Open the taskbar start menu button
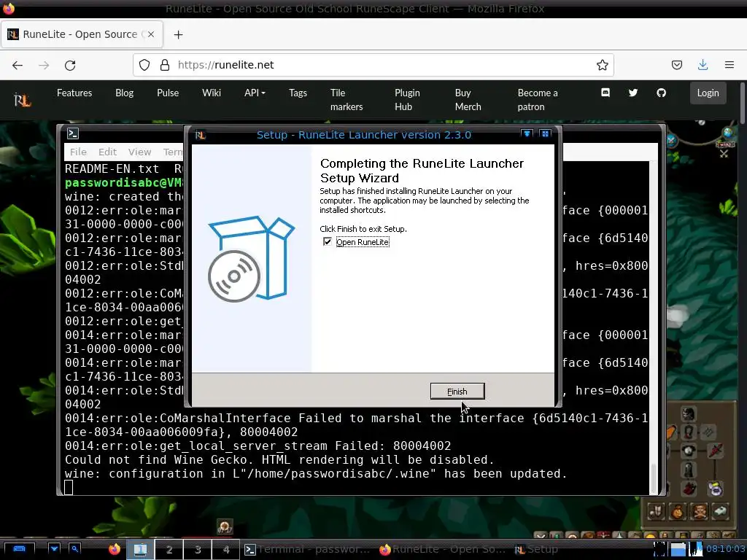This screenshot has width=747, height=560. (19, 549)
